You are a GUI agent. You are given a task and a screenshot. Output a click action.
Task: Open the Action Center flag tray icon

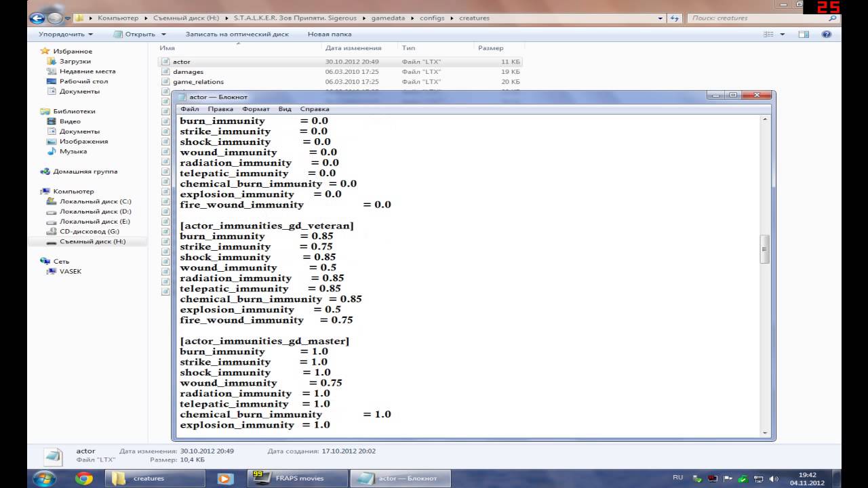(726, 479)
